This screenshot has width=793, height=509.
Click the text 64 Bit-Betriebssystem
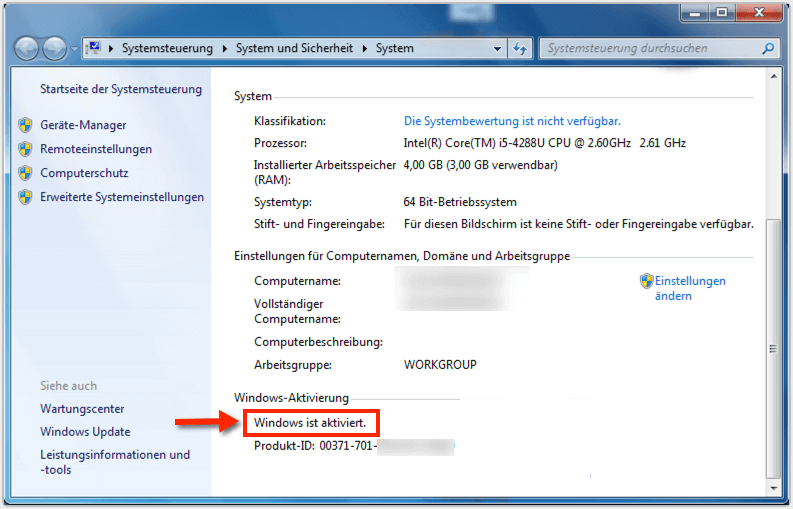(x=460, y=202)
